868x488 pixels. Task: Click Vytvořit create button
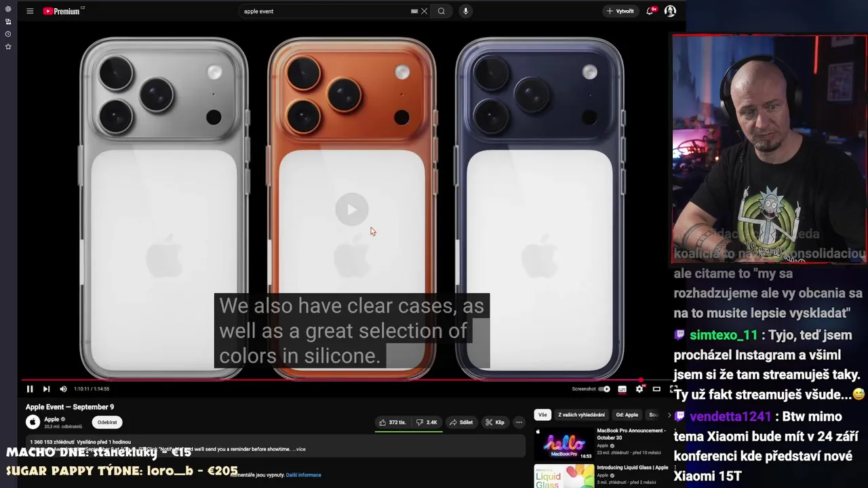[x=620, y=11]
